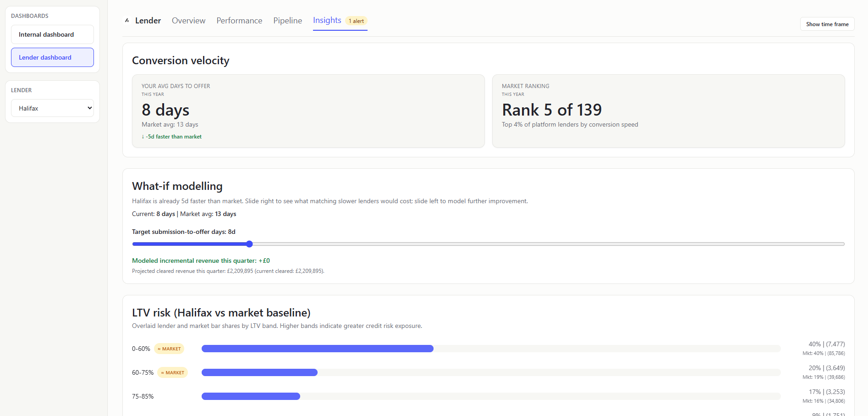The image size is (868, 416).
Task: Click the MARKET badge beside 60-75%
Action: [x=172, y=372]
